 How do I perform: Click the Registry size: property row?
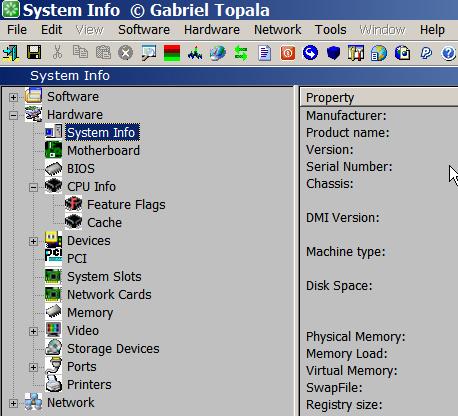pos(344,405)
